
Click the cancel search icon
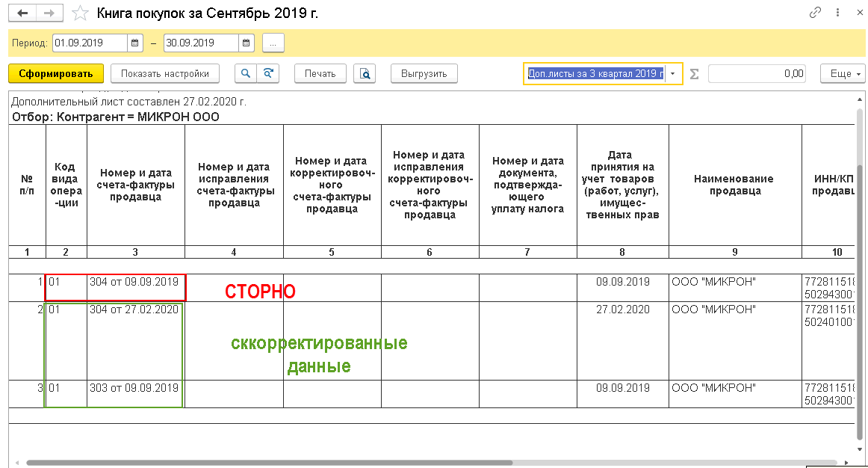pyautogui.click(x=268, y=73)
